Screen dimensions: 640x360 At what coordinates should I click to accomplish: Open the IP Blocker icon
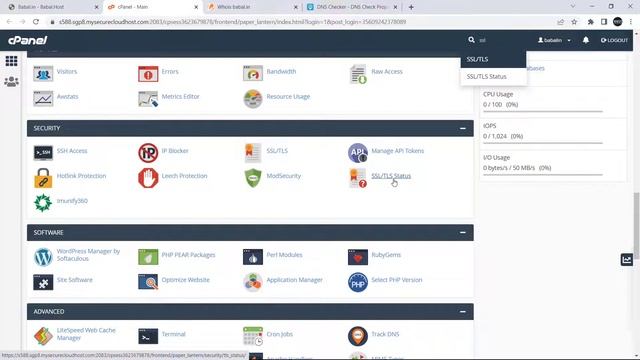click(148, 153)
